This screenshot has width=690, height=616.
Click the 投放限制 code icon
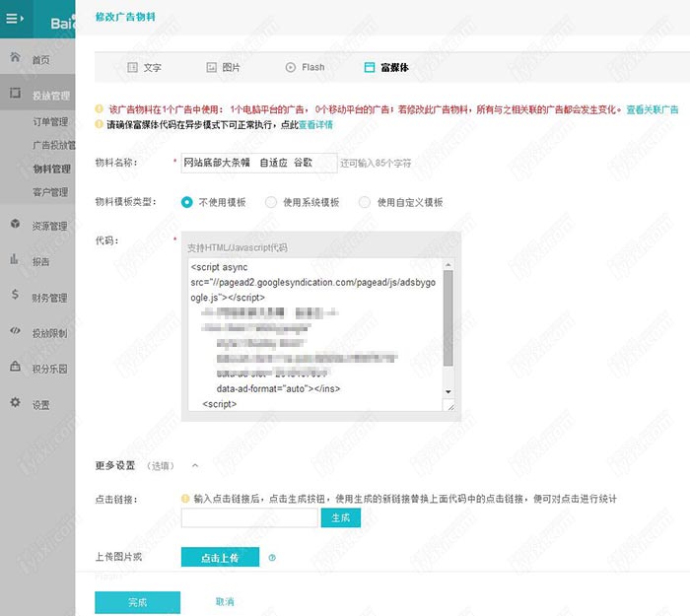pos(15,332)
